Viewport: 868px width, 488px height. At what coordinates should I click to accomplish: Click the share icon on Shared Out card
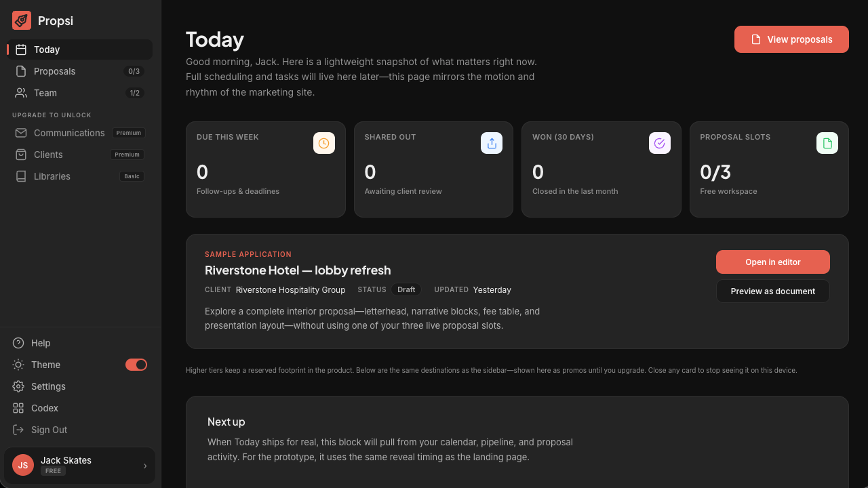click(x=492, y=143)
